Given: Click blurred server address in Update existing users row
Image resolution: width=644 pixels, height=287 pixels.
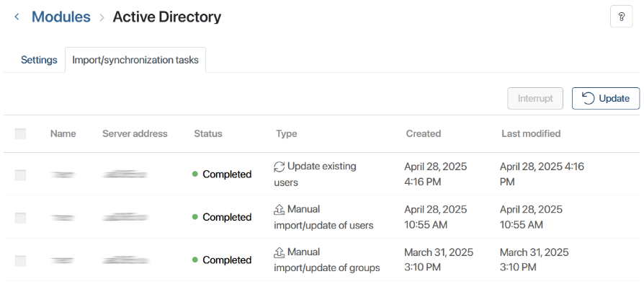Looking at the screenshot, I should coord(125,175).
